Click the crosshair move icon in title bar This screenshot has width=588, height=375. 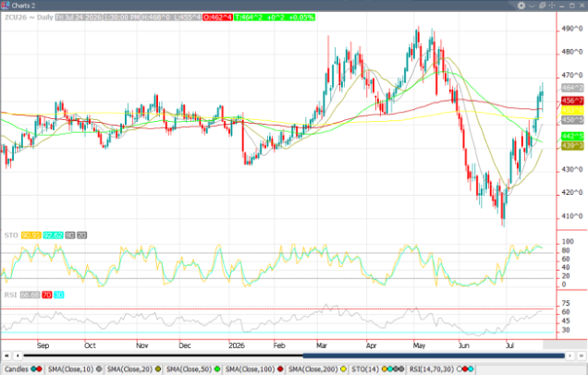[552, 6]
